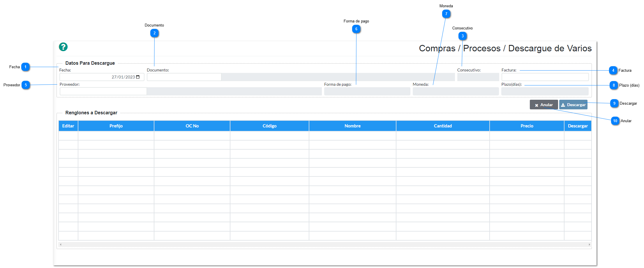The width and height of the screenshot is (644, 268).
Task: Click the Renglones a Descargar section title
Action: point(91,113)
